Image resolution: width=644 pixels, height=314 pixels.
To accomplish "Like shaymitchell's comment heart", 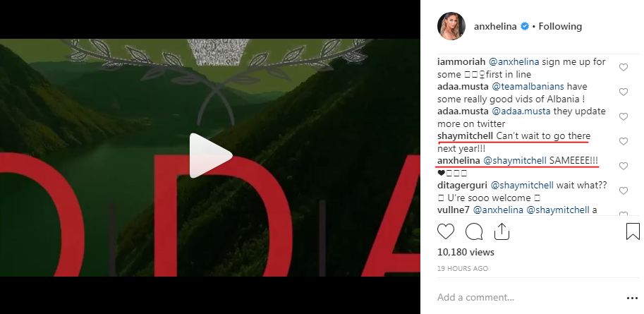I will click(624, 141).
